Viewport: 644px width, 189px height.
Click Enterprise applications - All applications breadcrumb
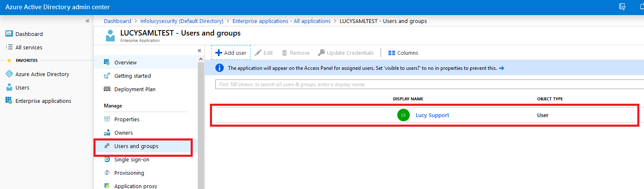(x=282, y=21)
